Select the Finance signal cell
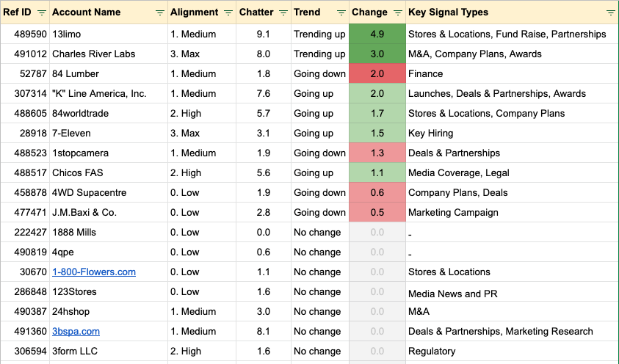This screenshot has width=619, height=364. (x=512, y=73)
